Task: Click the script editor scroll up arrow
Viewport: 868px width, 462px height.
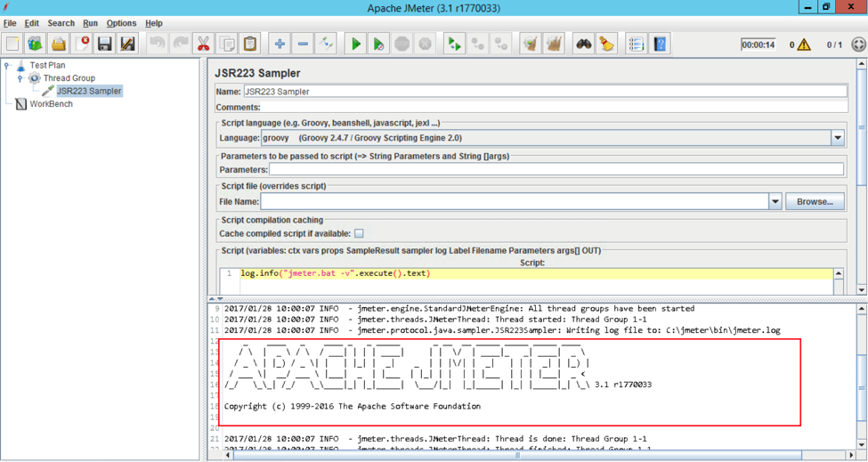Action: [x=839, y=273]
